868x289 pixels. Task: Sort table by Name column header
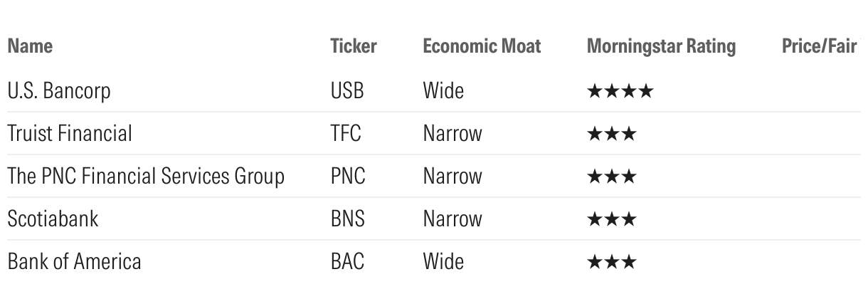(30, 47)
